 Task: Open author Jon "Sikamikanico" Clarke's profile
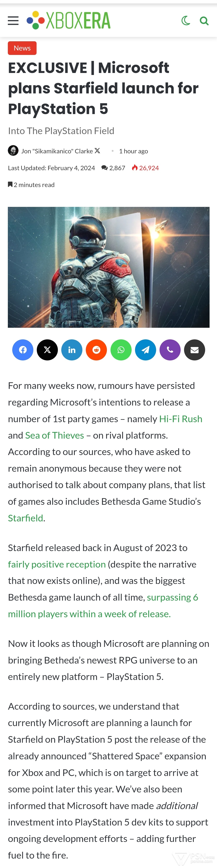[57, 151]
